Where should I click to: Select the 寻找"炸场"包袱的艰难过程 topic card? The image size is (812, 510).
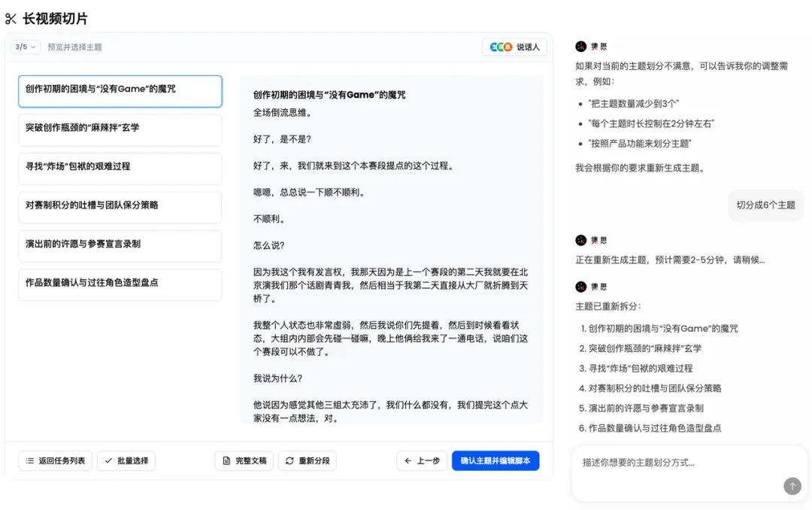(x=120, y=168)
